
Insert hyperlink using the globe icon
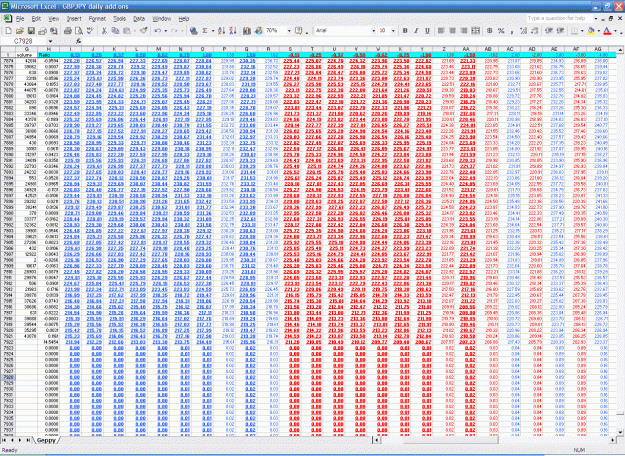coord(194,31)
